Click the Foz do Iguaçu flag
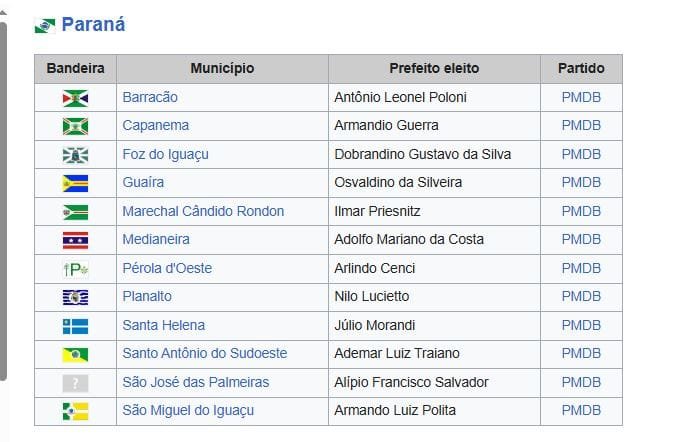 pyautogui.click(x=75, y=155)
